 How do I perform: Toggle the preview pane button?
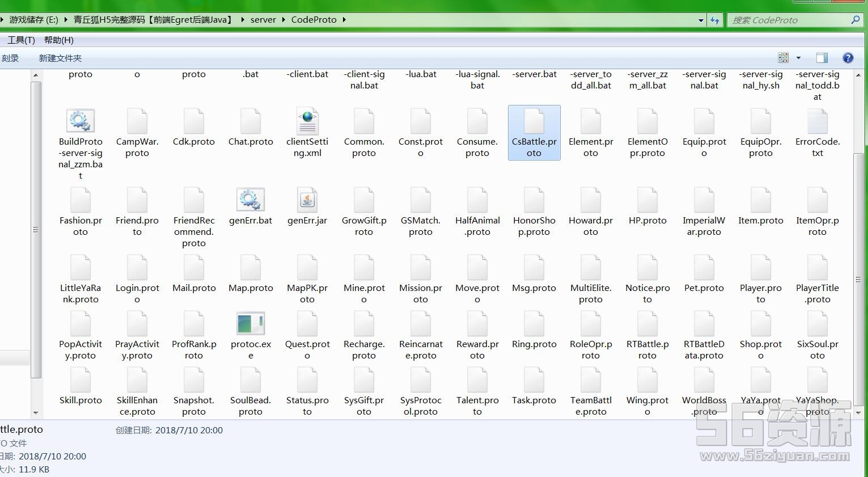[x=822, y=58]
